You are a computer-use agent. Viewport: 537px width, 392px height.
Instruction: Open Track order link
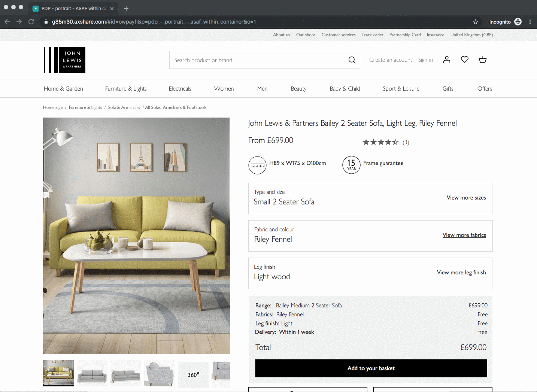tap(372, 35)
